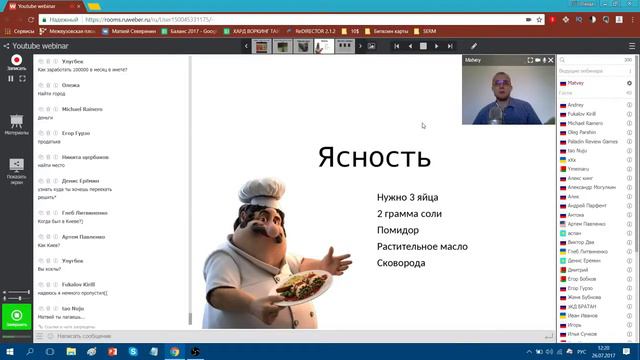This screenshot has width=640, height=360.
Task: Click share icon next to Youtube webinar title
Action: click(6, 46)
